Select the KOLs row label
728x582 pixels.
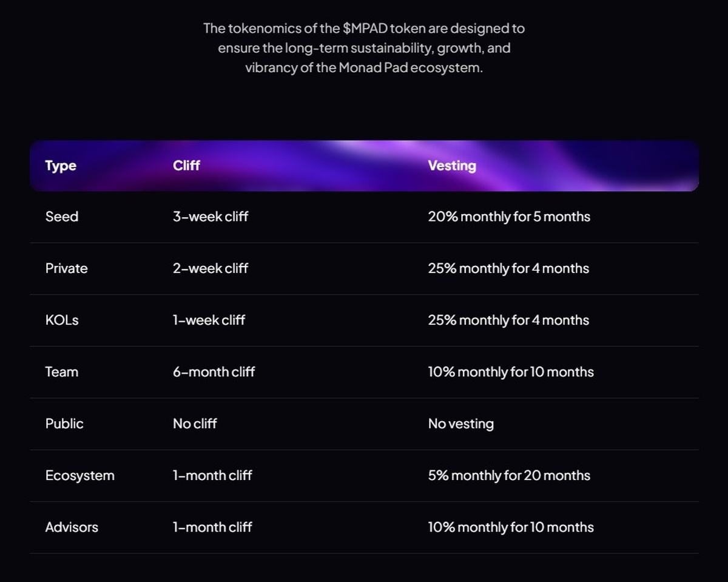62,320
